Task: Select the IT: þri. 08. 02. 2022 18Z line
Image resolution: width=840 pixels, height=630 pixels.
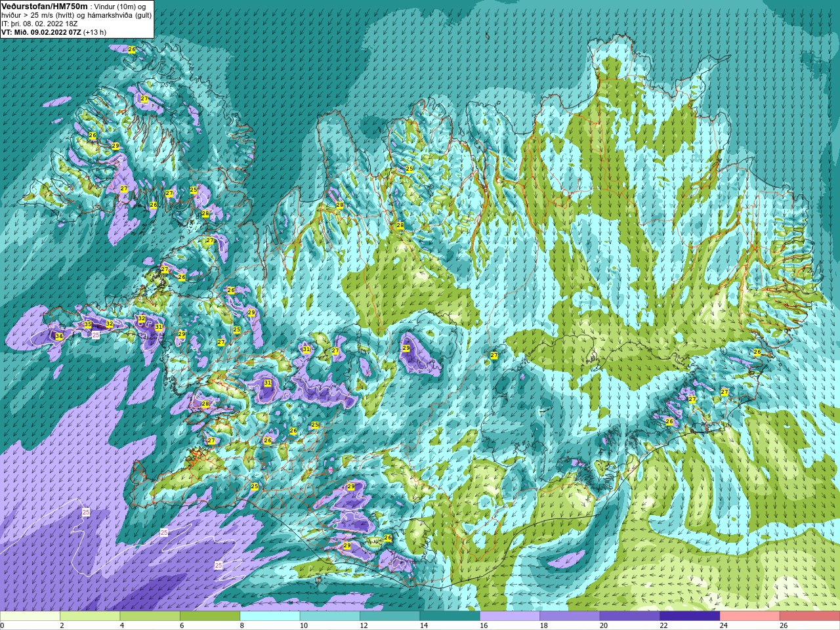Action: pos(39,23)
